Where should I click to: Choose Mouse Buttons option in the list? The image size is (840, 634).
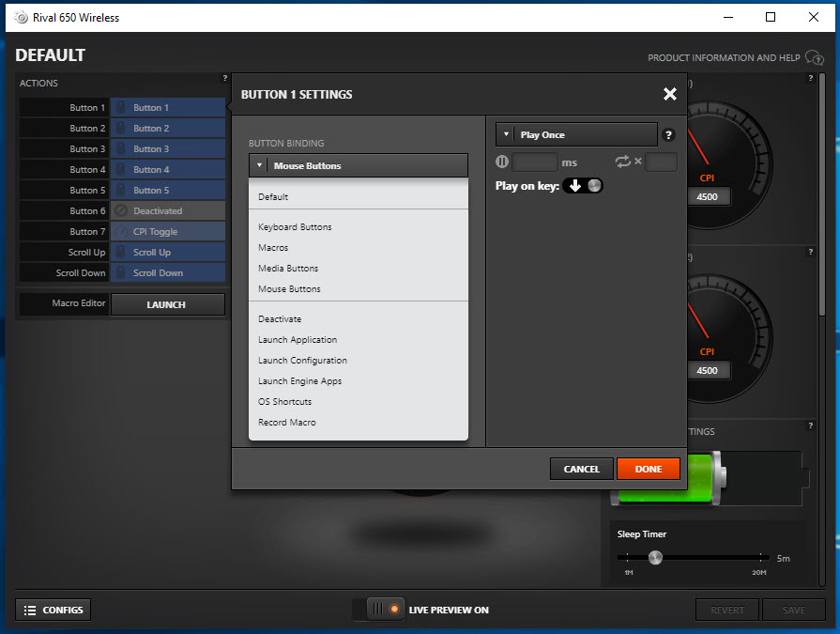tap(359, 289)
